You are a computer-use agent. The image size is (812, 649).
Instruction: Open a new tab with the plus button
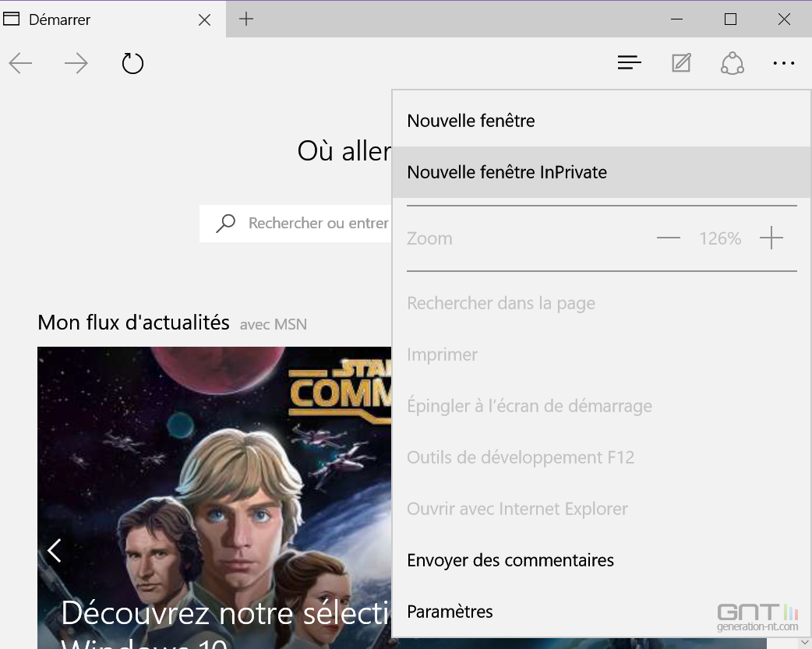pyautogui.click(x=246, y=19)
